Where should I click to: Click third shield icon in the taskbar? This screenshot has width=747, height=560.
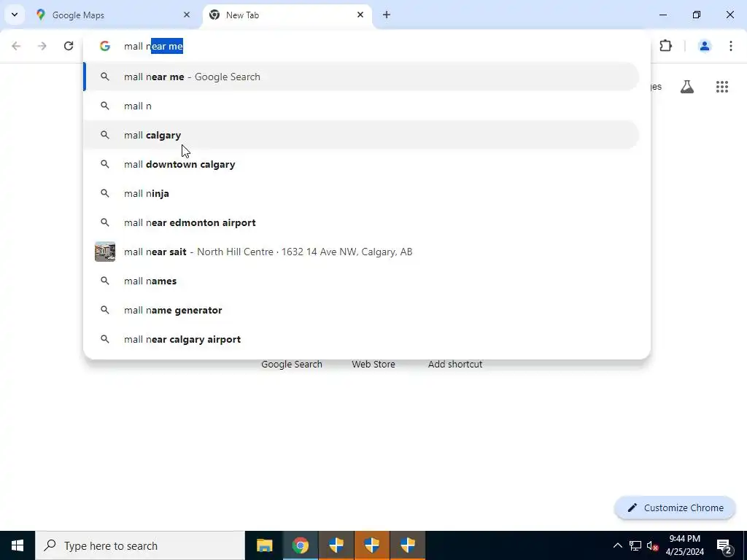pos(408,545)
